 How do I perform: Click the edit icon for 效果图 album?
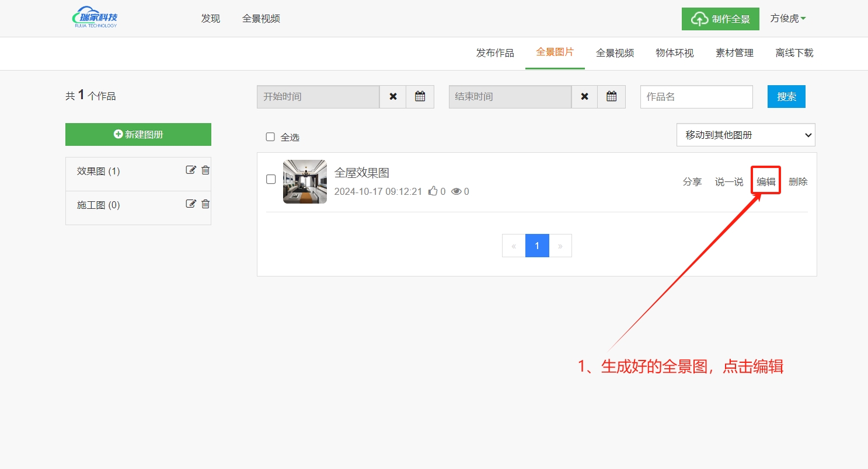coord(190,170)
